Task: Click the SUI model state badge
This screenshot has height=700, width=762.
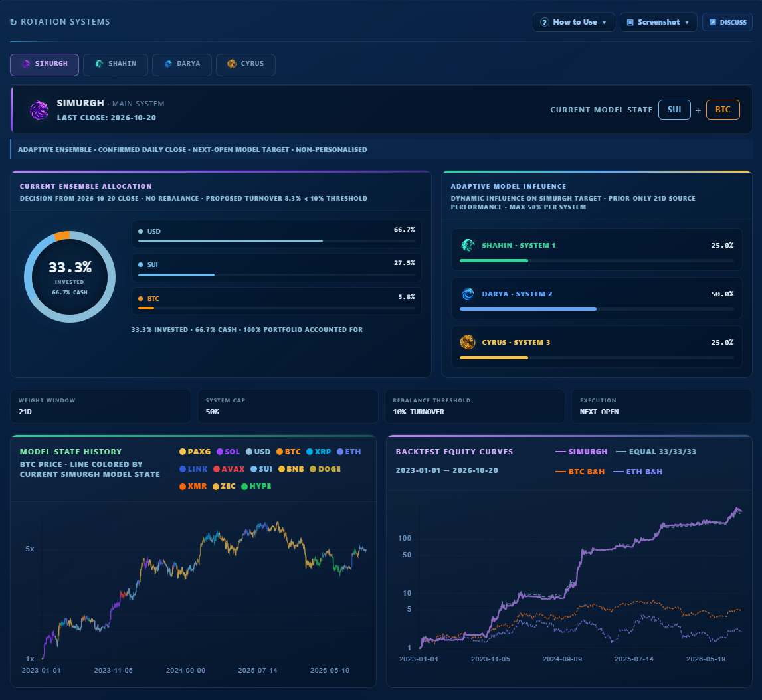Action: tap(674, 110)
